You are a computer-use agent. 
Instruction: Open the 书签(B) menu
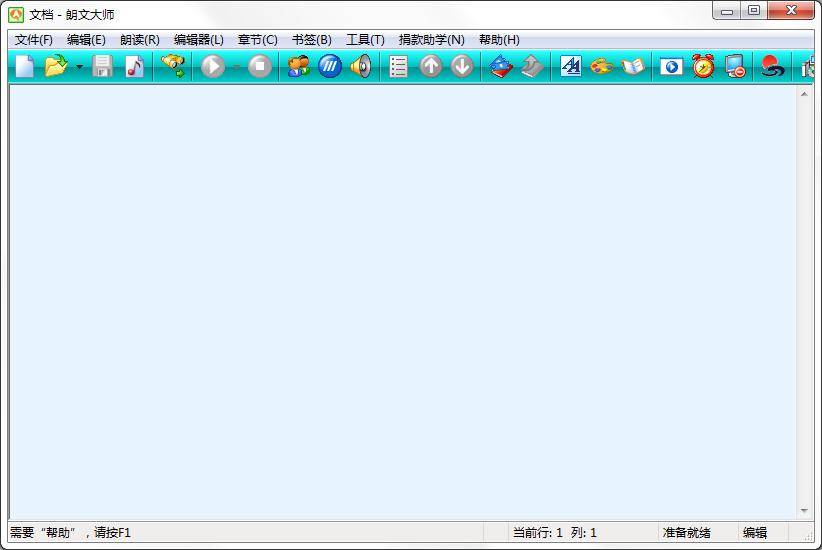(311, 40)
